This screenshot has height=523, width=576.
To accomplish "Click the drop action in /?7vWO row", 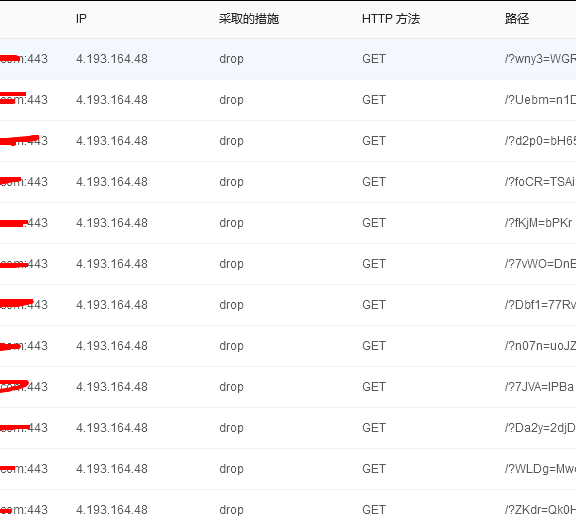I will pos(231,264).
